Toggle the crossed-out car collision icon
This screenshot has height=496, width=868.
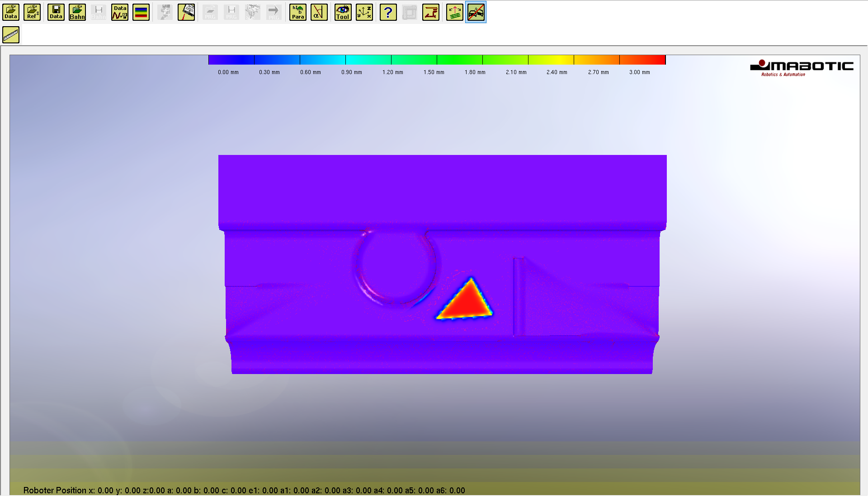click(476, 12)
